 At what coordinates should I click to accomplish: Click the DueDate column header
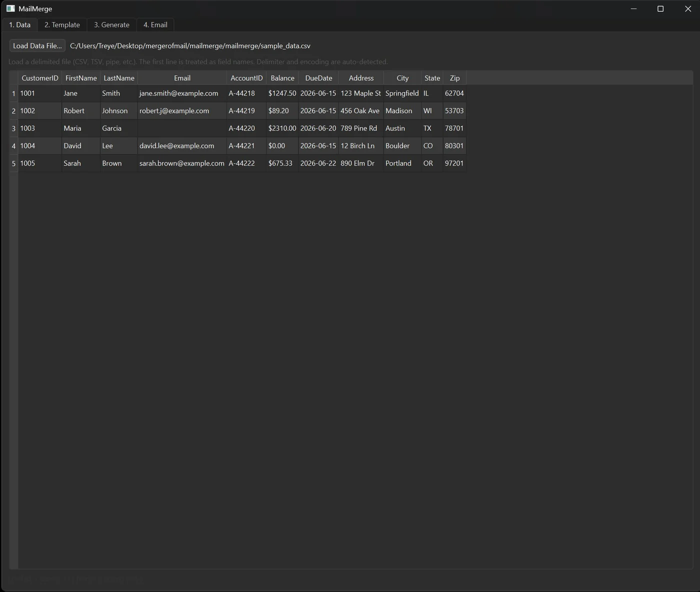click(x=318, y=78)
